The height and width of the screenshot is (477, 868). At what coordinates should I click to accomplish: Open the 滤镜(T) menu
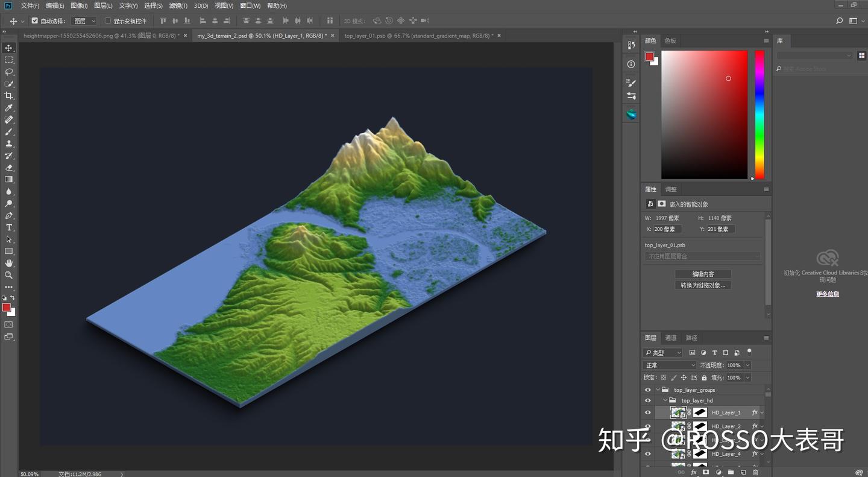click(x=178, y=5)
